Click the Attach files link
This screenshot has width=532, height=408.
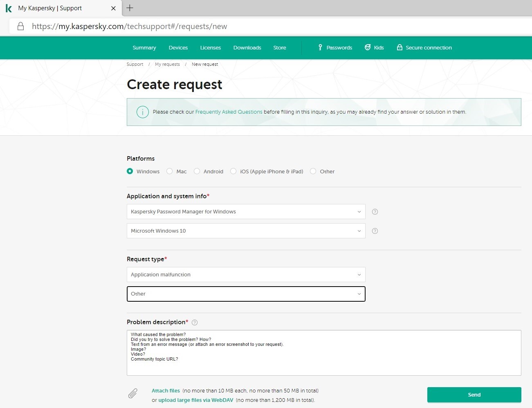[x=166, y=391]
